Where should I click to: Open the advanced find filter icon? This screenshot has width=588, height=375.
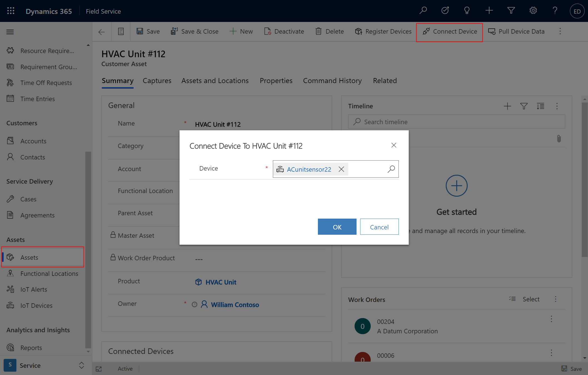[511, 11]
